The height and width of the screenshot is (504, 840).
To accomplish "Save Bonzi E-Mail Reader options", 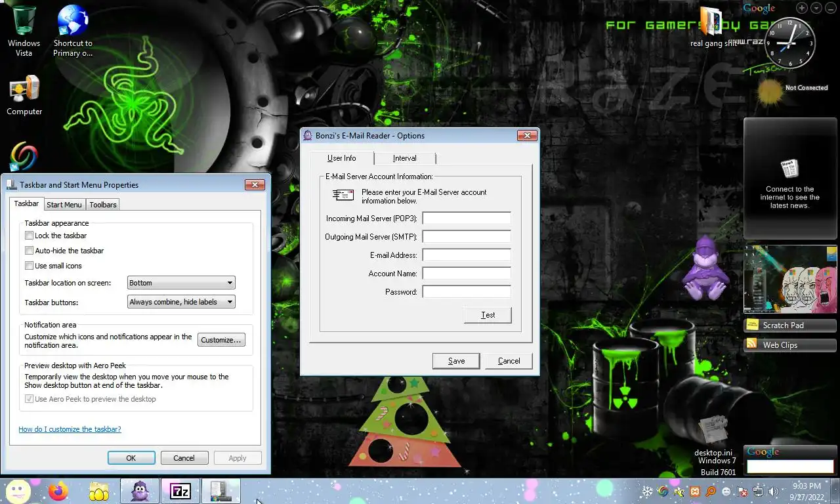I will (x=456, y=361).
